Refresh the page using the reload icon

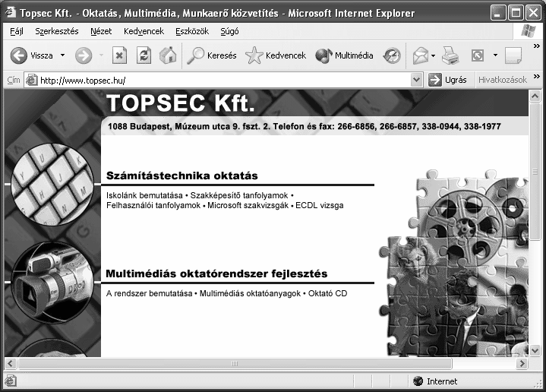pyautogui.click(x=144, y=55)
